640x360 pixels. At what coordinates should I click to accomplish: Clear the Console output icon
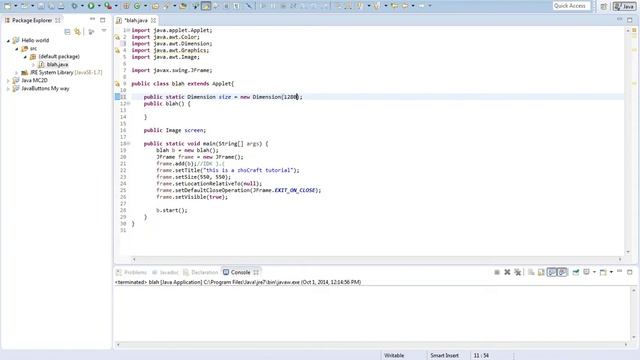click(531, 272)
